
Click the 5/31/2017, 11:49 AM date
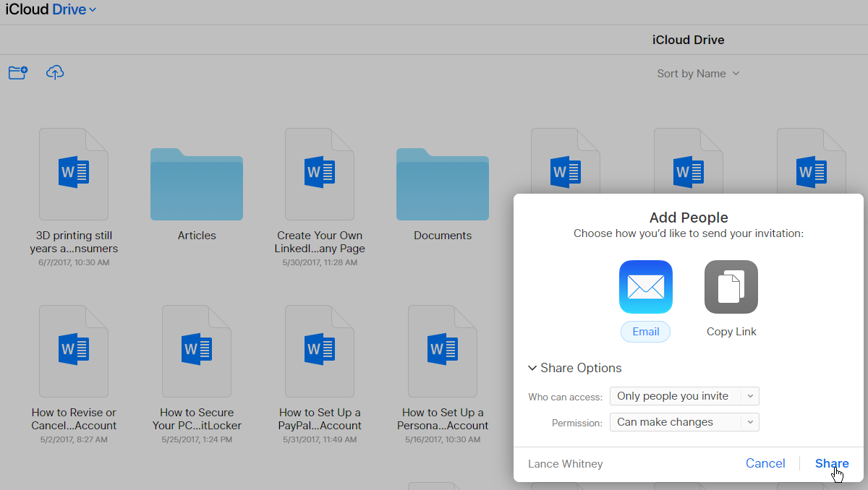320,439
